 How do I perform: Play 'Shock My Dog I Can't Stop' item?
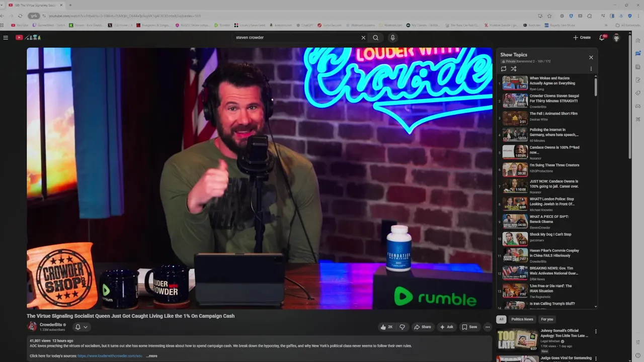coord(546,238)
